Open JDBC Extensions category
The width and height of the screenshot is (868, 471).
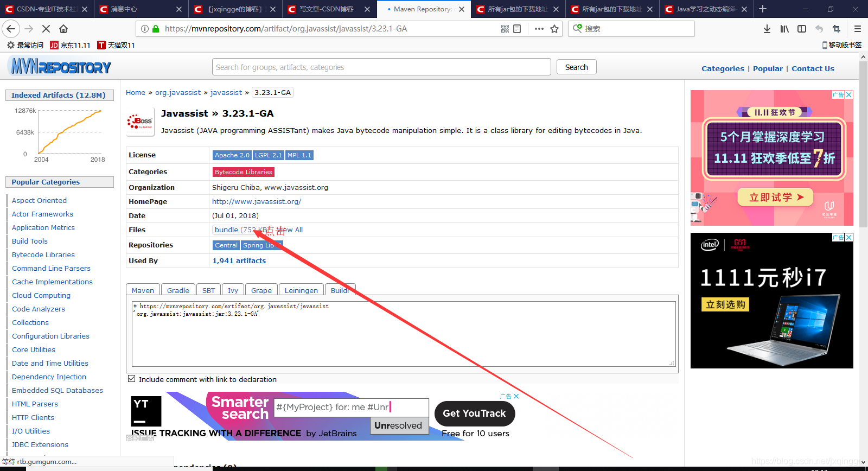tap(40, 444)
